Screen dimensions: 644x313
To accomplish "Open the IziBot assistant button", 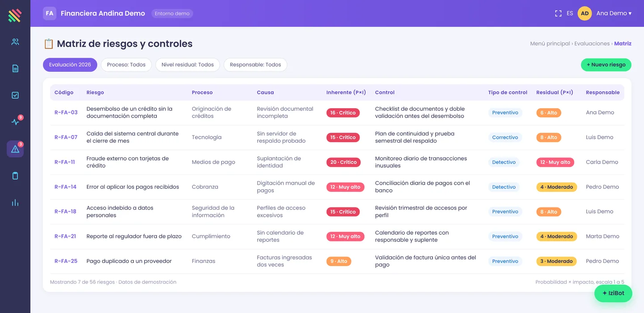I will click(613, 293).
